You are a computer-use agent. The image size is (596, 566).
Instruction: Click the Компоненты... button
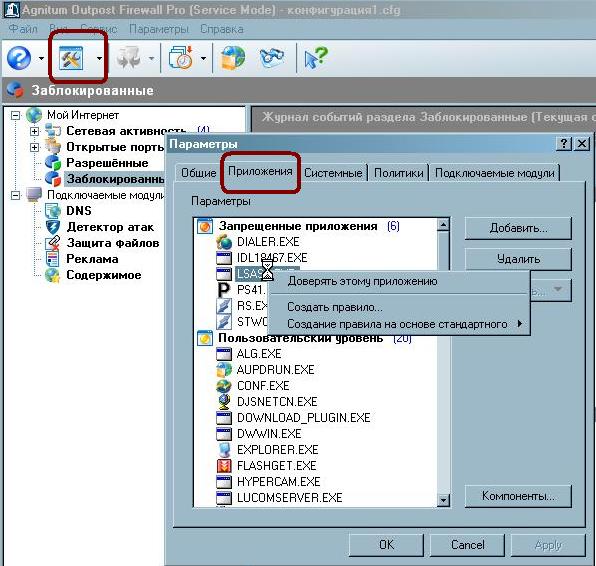pos(518,496)
